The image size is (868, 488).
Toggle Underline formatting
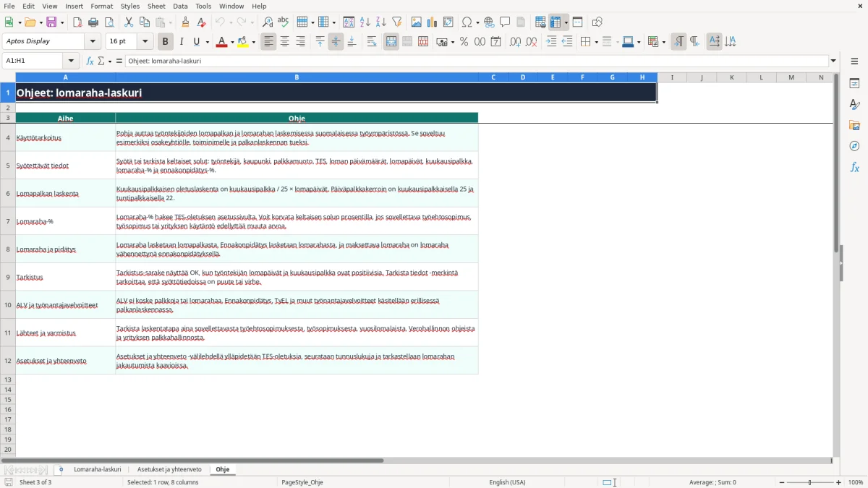click(197, 42)
